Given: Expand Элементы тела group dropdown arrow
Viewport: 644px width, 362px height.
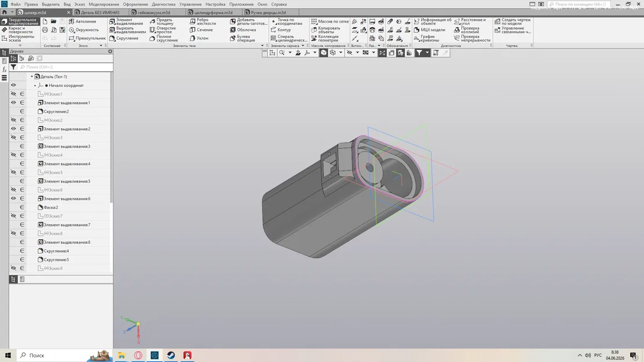Looking at the screenshot, I should click(262, 46).
